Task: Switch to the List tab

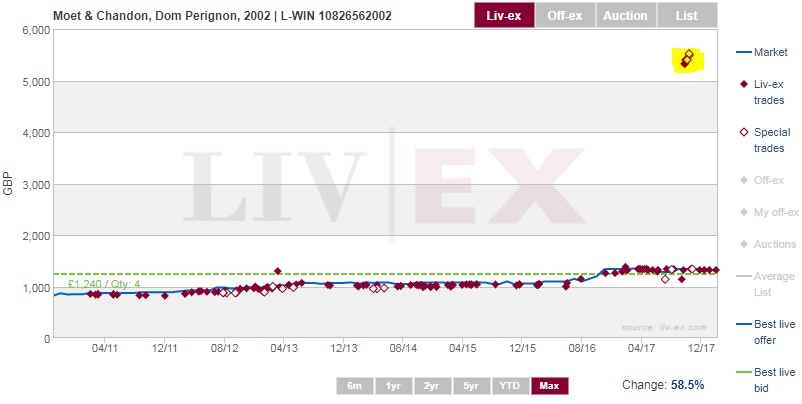Action: [x=686, y=15]
